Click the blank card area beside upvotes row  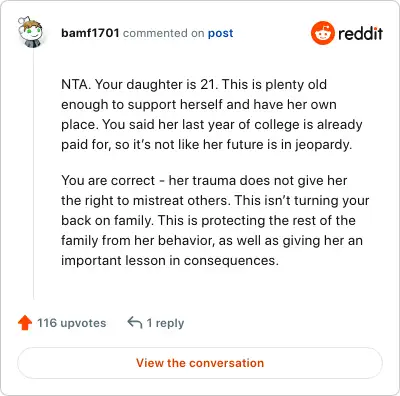[283, 323]
